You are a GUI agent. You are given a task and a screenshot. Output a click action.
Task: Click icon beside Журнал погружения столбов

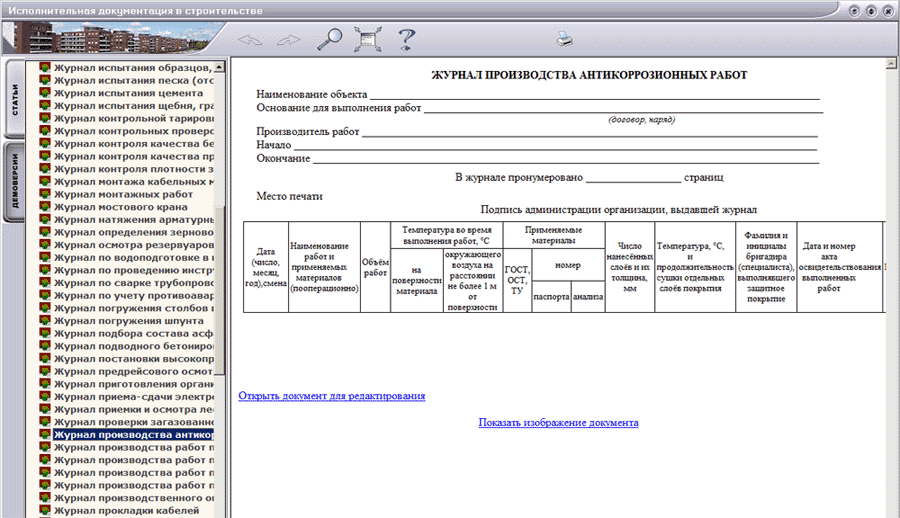[45, 307]
